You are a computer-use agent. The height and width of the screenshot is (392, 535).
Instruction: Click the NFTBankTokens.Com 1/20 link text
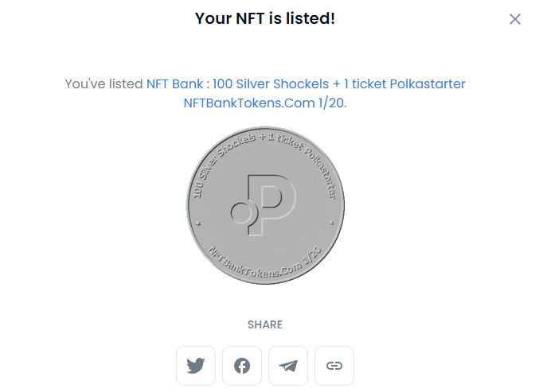pyautogui.click(x=264, y=103)
